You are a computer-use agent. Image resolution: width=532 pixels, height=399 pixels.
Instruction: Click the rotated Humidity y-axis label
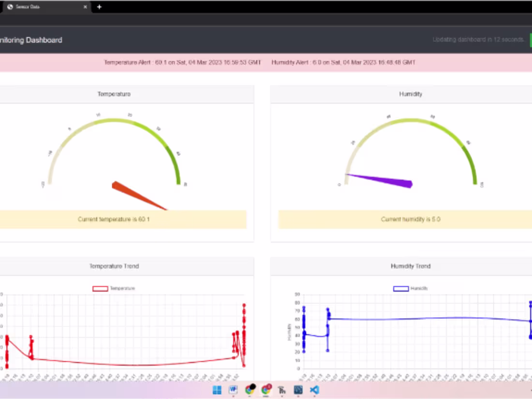pyautogui.click(x=289, y=332)
